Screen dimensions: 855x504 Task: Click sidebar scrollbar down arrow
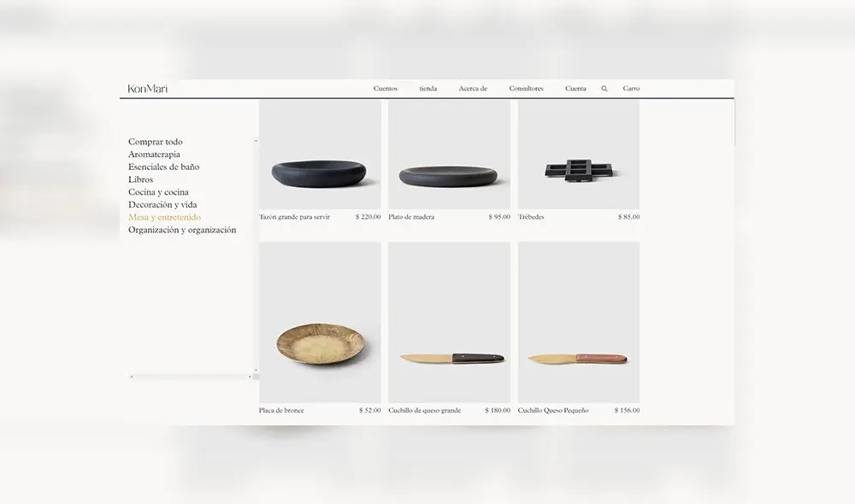256,370
